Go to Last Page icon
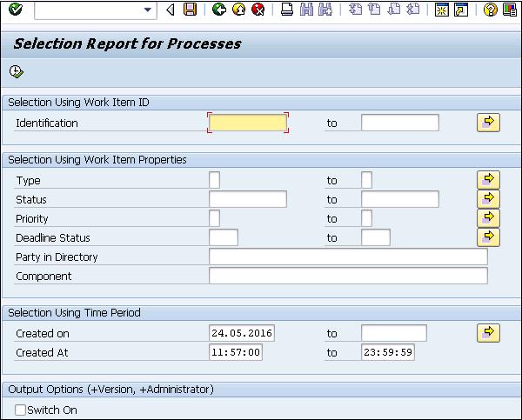 tap(413, 10)
